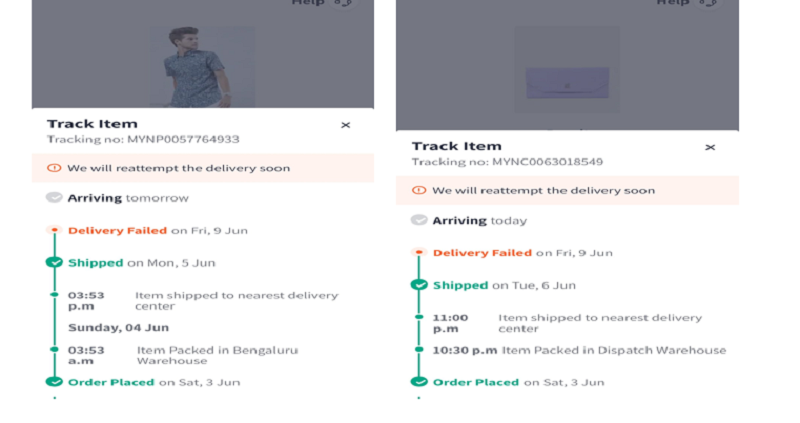800x423 pixels.
Task: Click the grey check icon beside Arriving today
Action: point(419,220)
